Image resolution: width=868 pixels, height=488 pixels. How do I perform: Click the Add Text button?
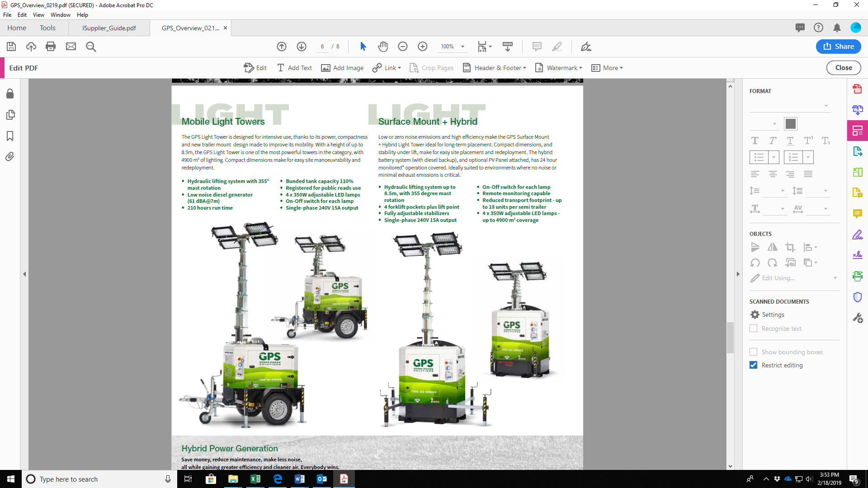click(294, 68)
